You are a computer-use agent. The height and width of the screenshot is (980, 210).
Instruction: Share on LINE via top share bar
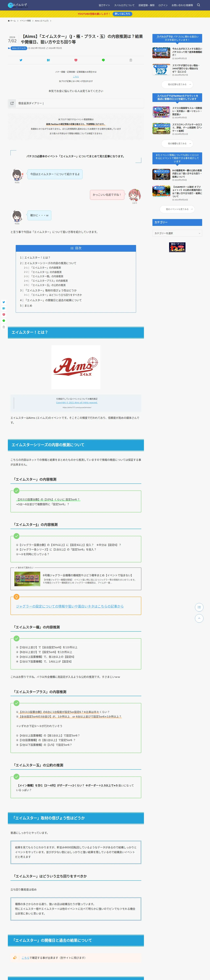coord(103,60)
